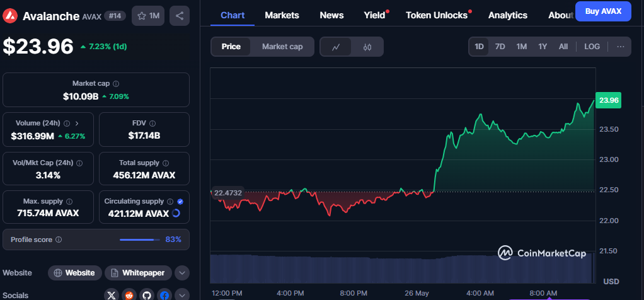
Task: Click the 715.74M AVAX max supply
Action: [48, 213]
